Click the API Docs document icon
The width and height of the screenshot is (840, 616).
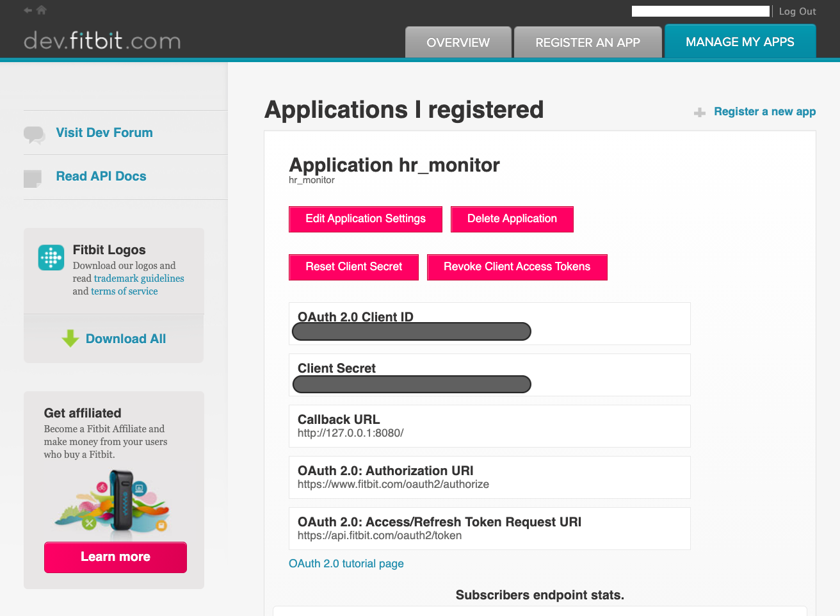tap(33, 178)
